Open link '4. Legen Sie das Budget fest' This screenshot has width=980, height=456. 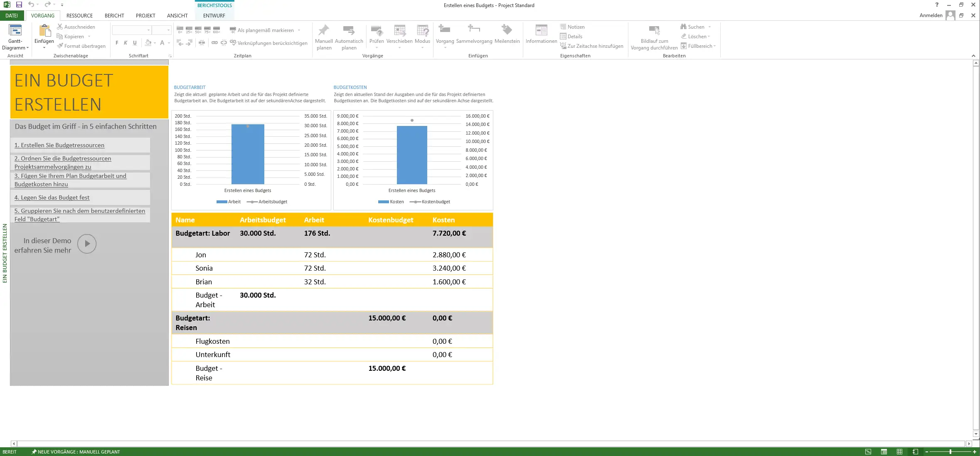pos(52,197)
